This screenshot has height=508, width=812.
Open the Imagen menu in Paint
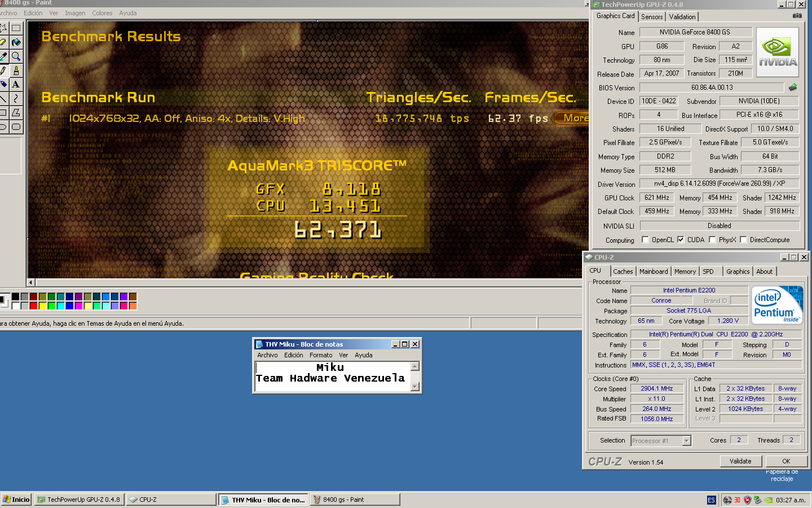click(75, 13)
